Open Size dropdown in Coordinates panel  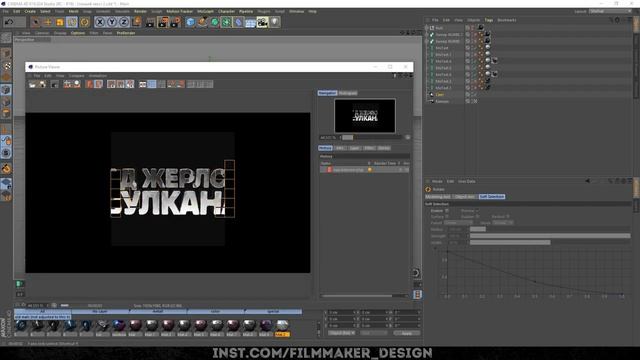click(373, 333)
